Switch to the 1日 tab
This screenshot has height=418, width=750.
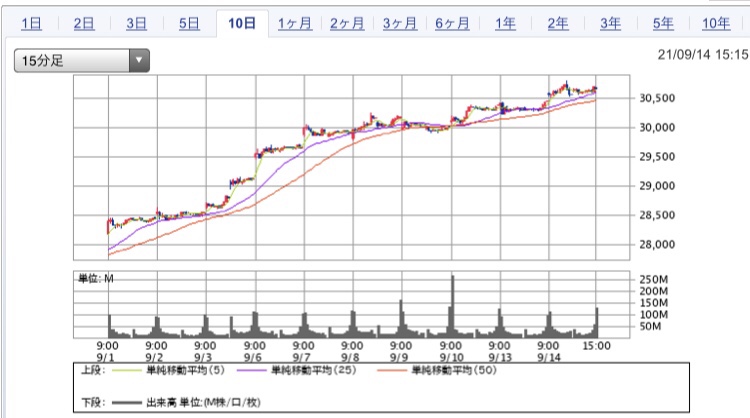32,23
